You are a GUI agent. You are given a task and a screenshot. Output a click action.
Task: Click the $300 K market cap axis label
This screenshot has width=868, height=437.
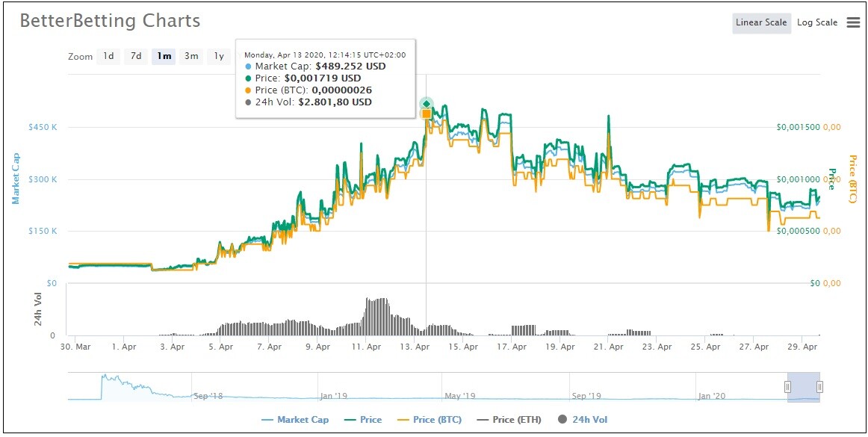[x=43, y=179]
